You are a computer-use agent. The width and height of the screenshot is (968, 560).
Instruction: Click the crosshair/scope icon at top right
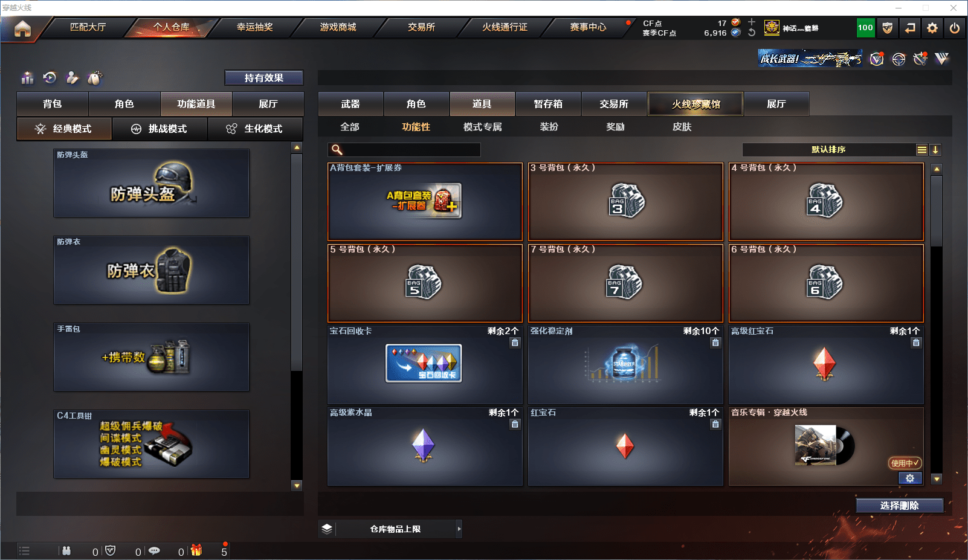click(x=899, y=59)
